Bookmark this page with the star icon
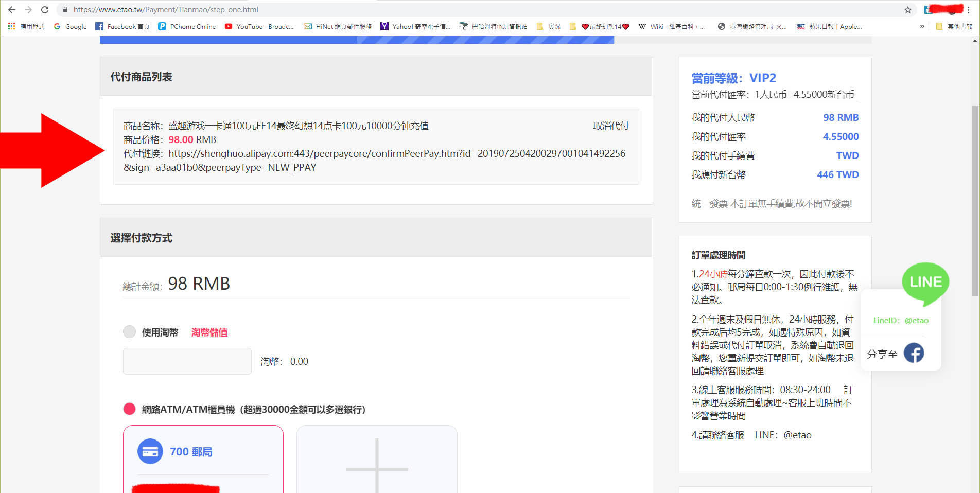980x493 pixels. click(908, 10)
